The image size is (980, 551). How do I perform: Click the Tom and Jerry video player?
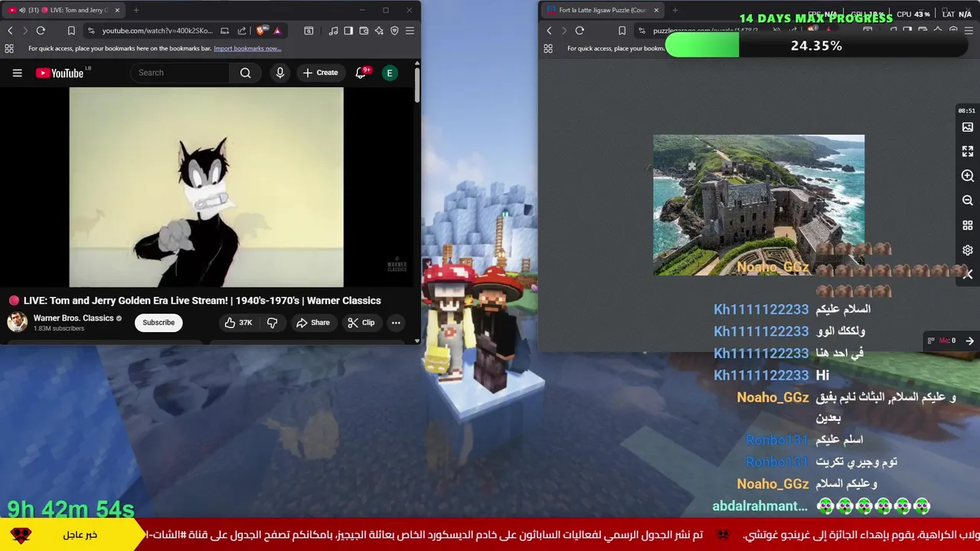click(206, 187)
